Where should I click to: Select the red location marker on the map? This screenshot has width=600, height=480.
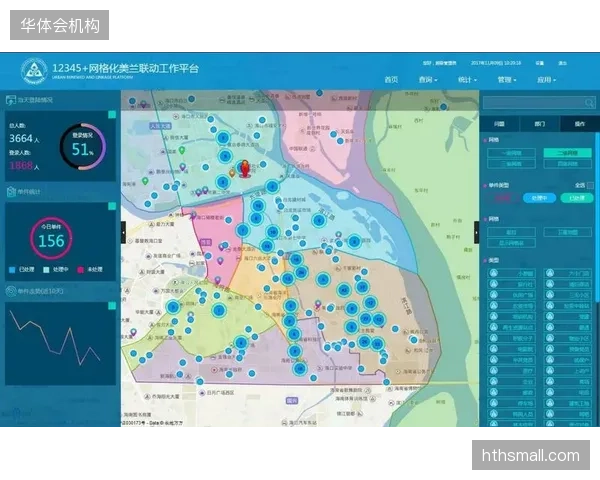(x=245, y=169)
